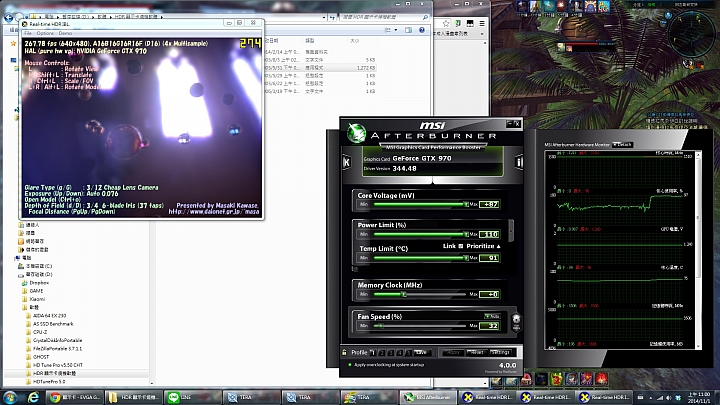Screen dimensions: 720x405
Task: Click the Detach button in hardware monitor
Action: [623, 145]
